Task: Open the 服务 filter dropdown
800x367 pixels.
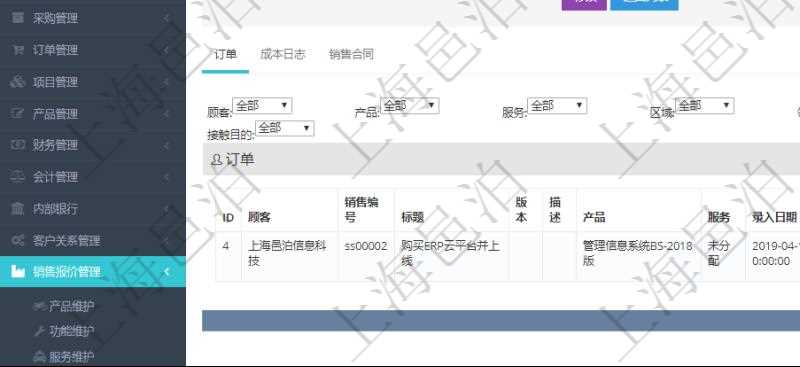Action: coord(557,106)
